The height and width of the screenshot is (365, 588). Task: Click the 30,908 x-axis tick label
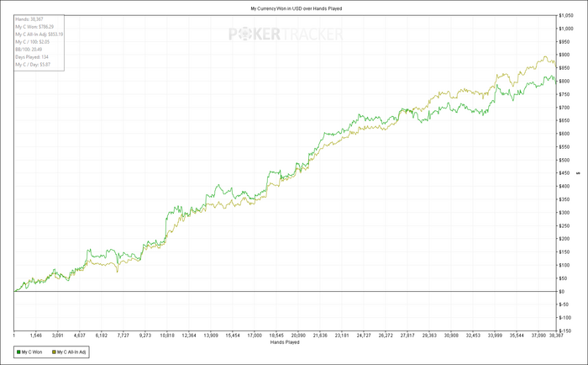pyautogui.click(x=451, y=336)
